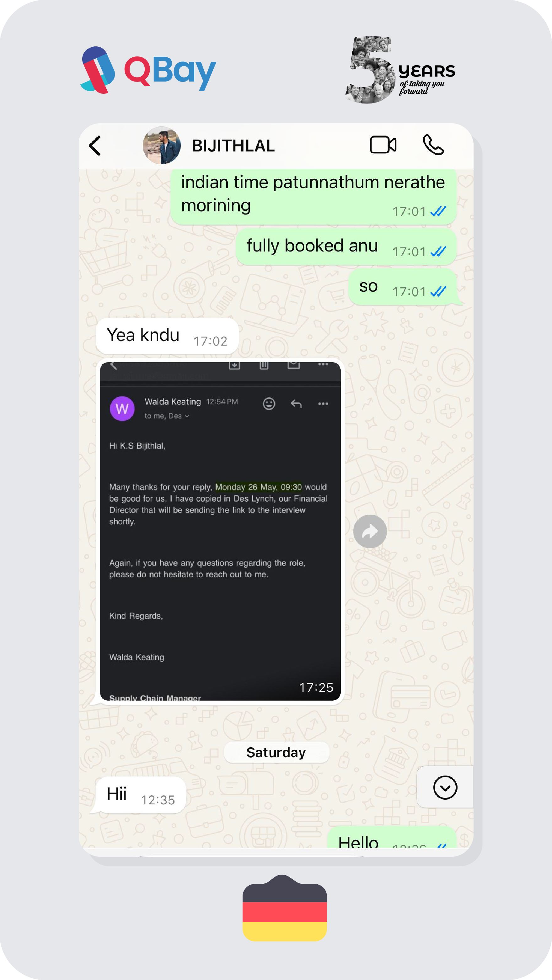Expand the 'to me, Des' recipients chevron
The width and height of the screenshot is (552, 980).
[187, 416]
